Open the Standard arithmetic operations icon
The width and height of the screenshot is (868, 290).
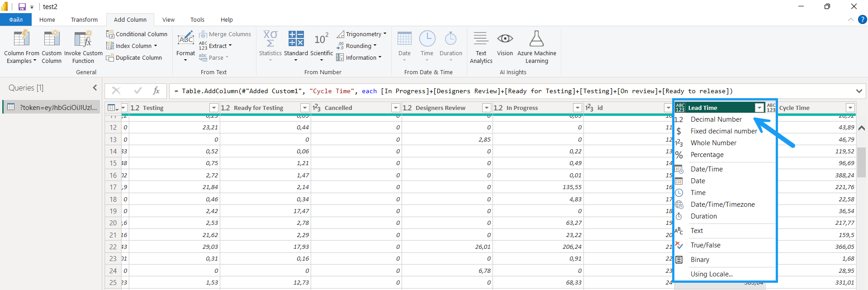click(x=296, y=39)
